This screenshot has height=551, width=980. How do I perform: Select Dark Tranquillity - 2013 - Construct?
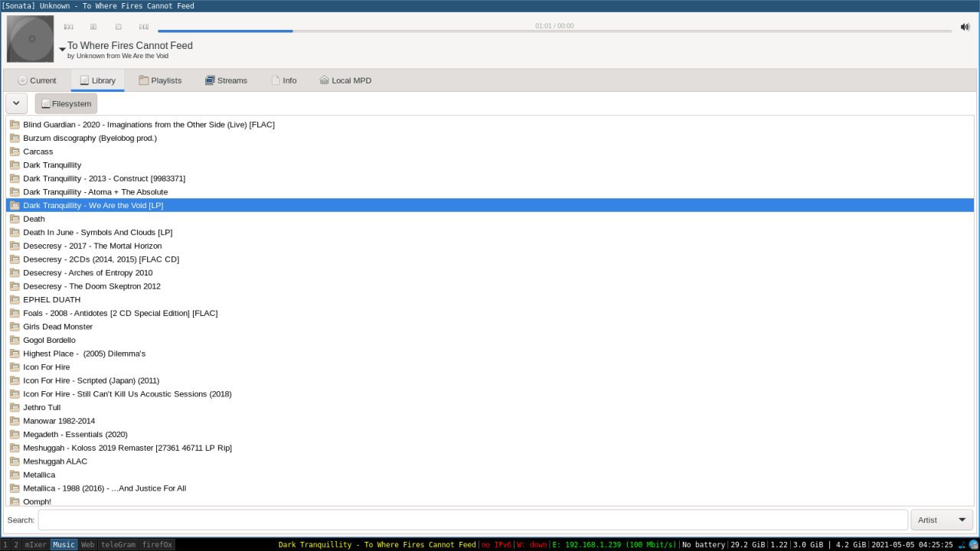click(x=490, y=178)
